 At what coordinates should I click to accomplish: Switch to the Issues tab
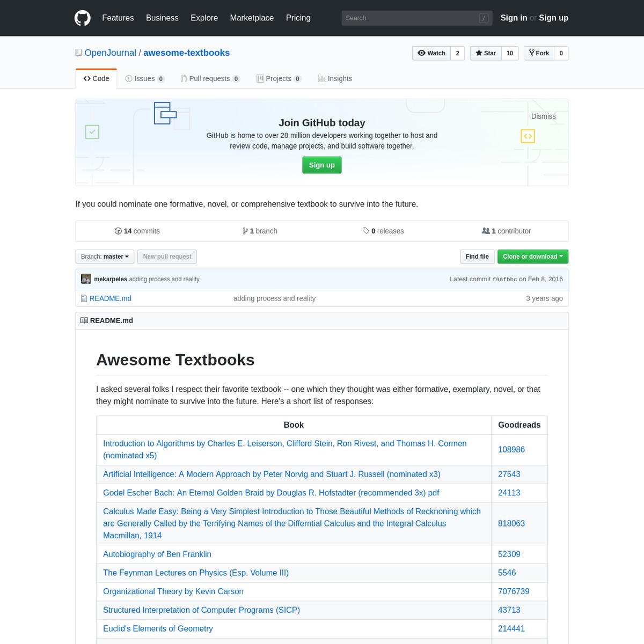(x=145, y=78)
